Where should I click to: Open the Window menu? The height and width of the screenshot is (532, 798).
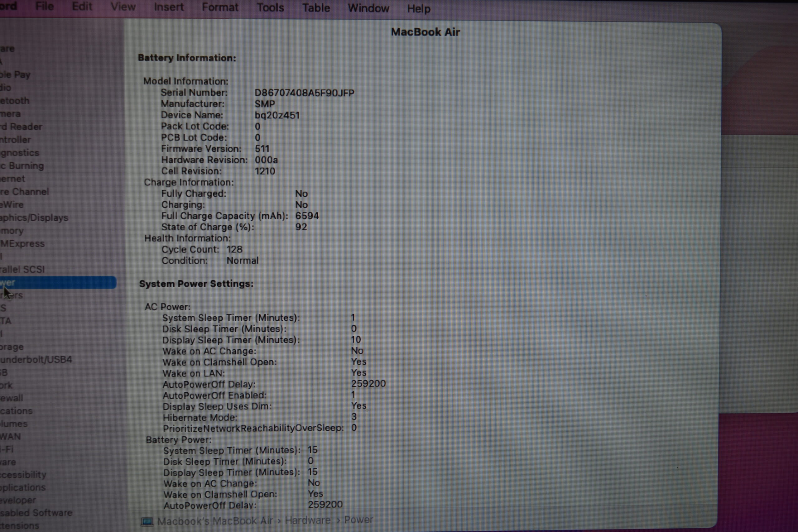[368, 8]
